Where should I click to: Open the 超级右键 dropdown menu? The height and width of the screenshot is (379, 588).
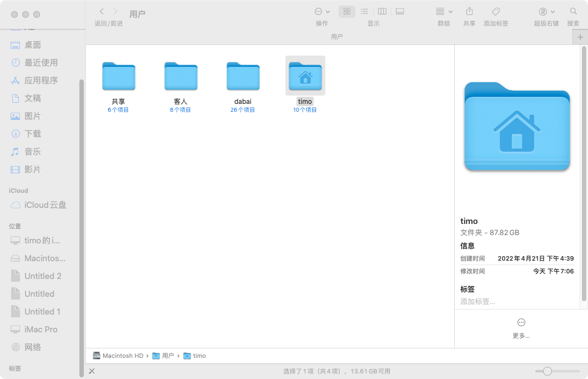click(x=546, y=12)
